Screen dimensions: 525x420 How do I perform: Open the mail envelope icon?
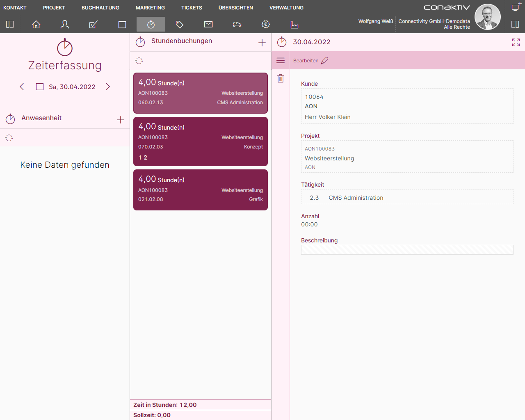tap(208, 25)
